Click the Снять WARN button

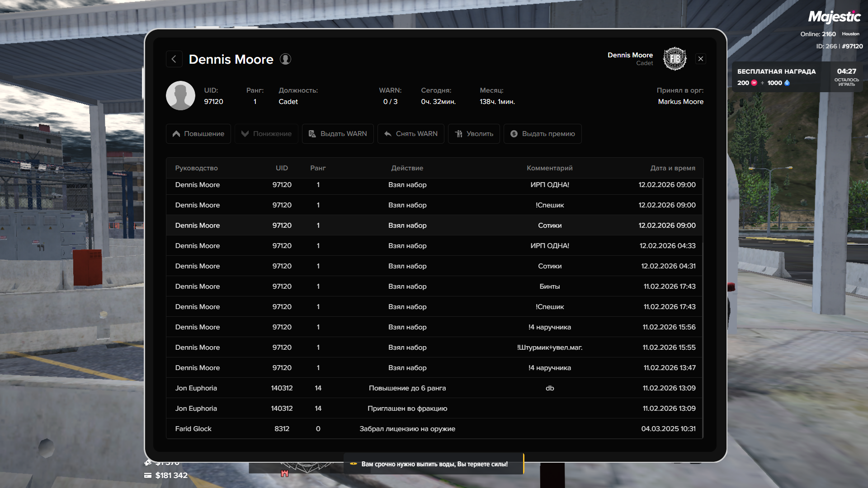coord(410,134)
